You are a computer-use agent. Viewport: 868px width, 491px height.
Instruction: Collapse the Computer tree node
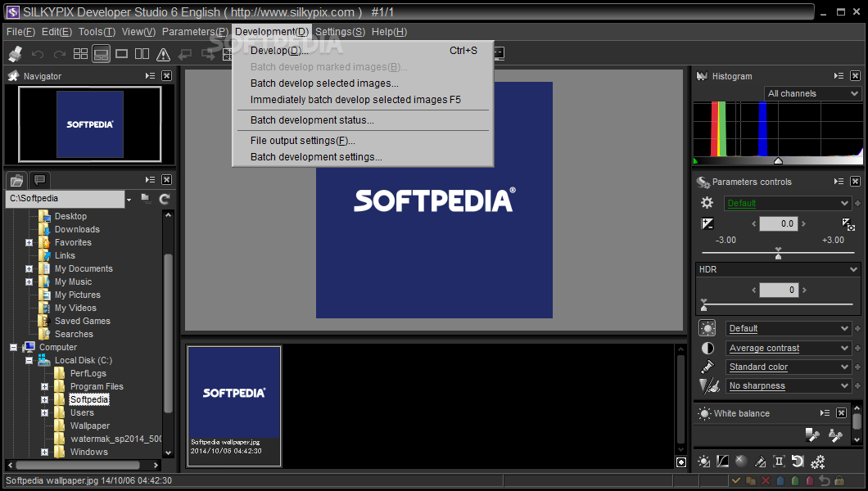(13, 347)
